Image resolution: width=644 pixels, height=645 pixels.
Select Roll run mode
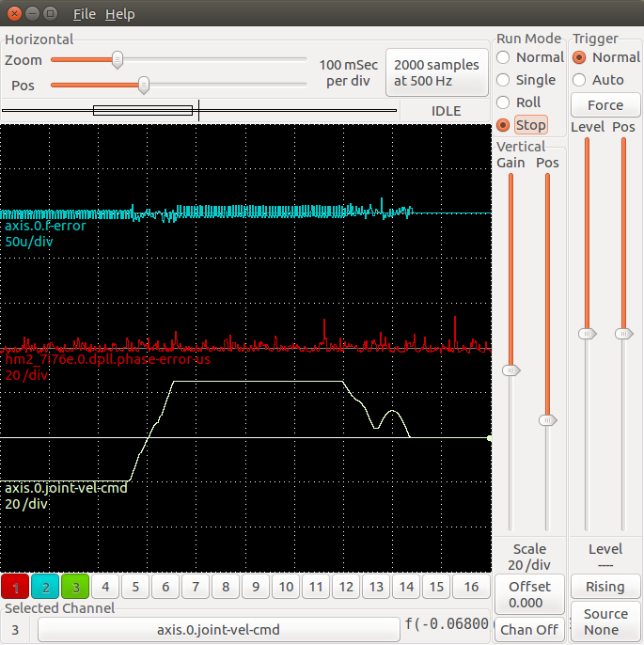coord(519,102)
